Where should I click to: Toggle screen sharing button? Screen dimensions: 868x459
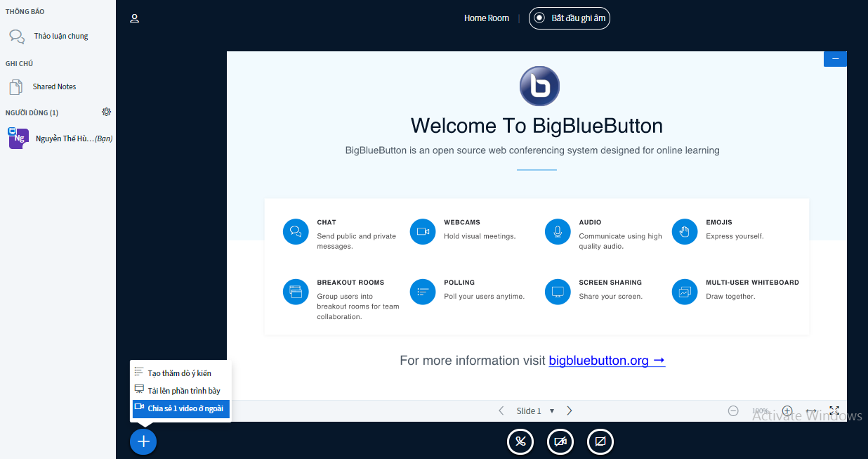click(600, 441)
